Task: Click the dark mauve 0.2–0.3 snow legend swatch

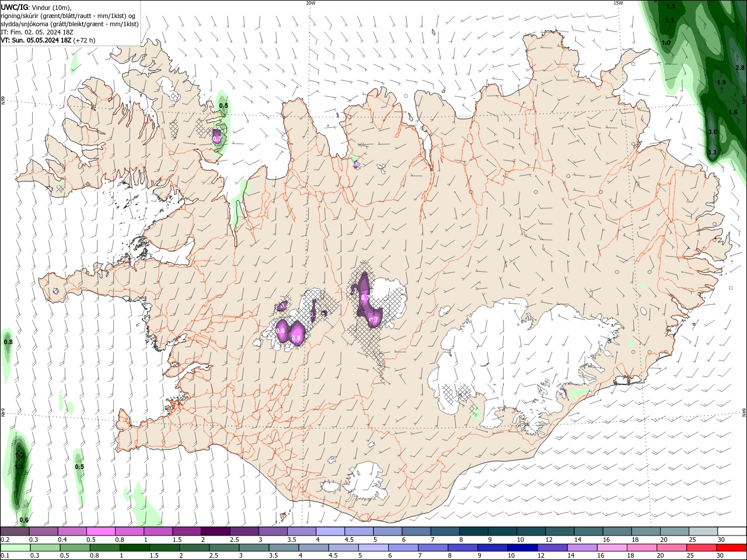Action: [15, 531]
